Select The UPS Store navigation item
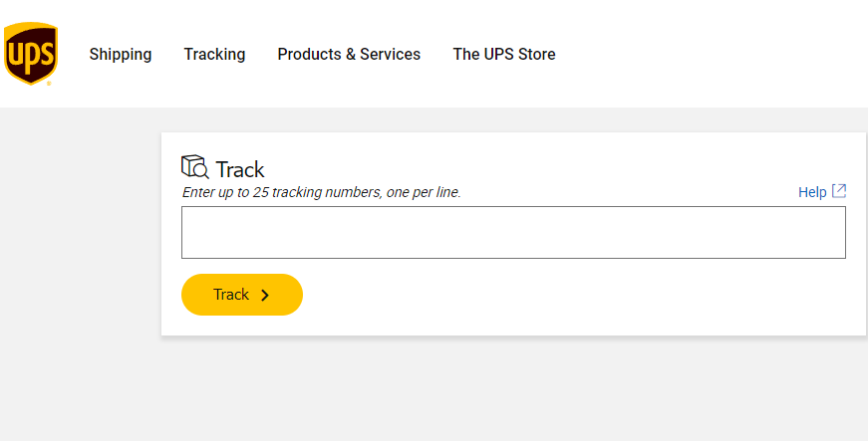Viewport: 868px width, 441px height. tap(504, 55)
